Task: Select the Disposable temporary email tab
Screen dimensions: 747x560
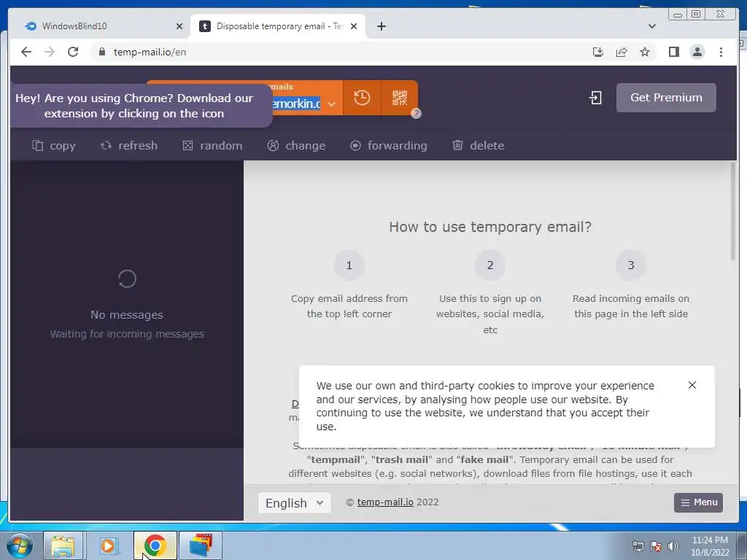Action: pyautogui.click(x=278, y=26)
